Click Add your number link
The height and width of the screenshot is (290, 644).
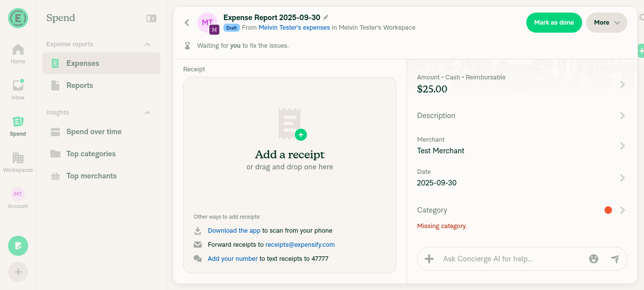[x=232, y=259]
